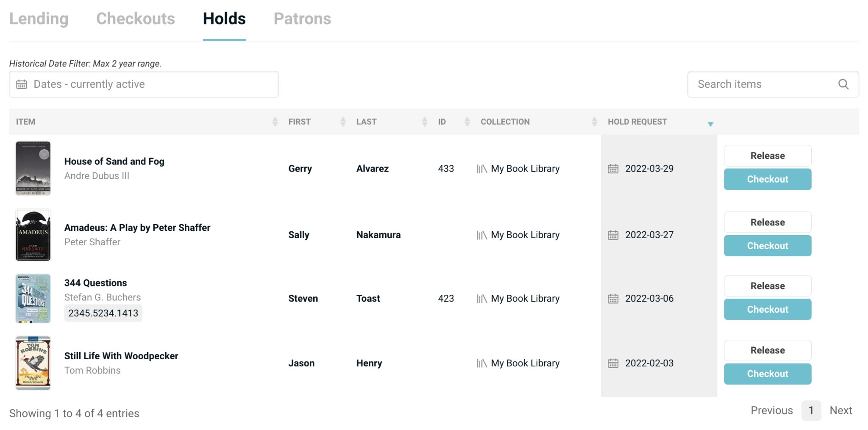
Task: Click the Search items input field
Action: coord(763,84)
